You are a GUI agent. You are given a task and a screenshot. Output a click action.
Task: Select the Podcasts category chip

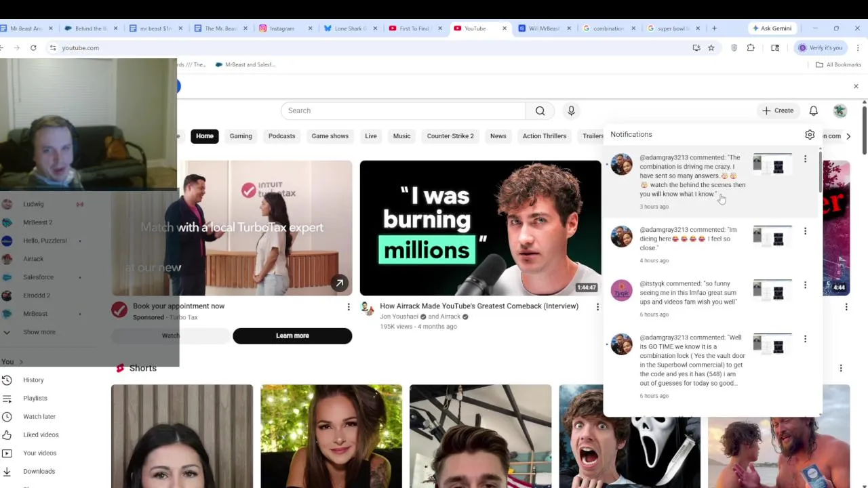[x=281, y=136]
